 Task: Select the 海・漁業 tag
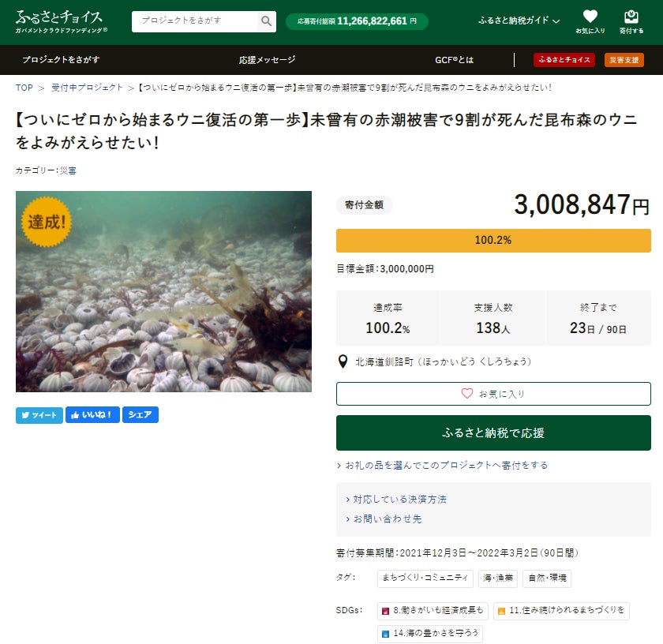point(498,578)
